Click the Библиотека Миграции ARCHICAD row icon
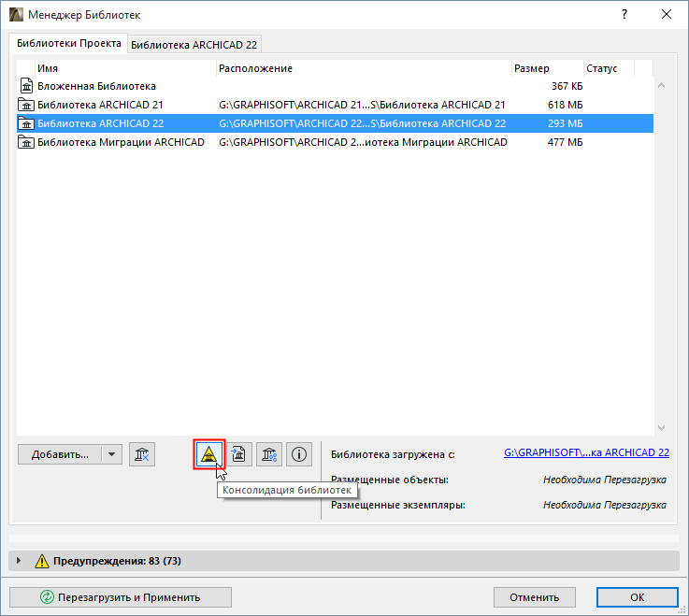Viewport: 689px width, 616px height. pos(26,142)
